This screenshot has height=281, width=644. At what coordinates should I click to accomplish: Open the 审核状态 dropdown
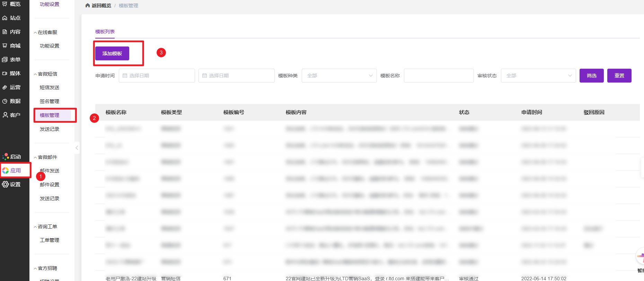538,76
